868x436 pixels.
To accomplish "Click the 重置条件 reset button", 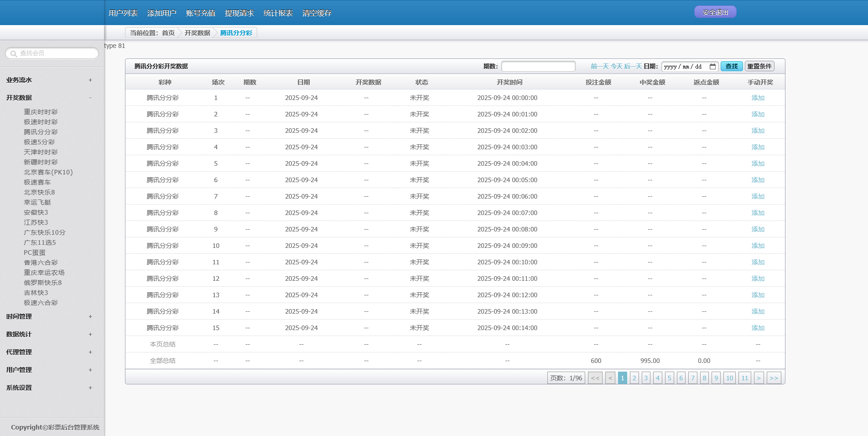I will point(759,66).
